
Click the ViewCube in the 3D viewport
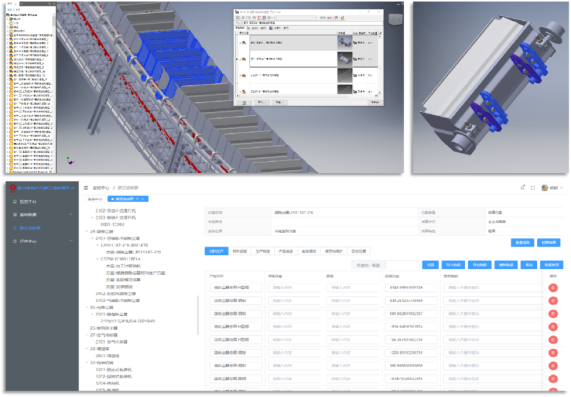tap(395, 19)
